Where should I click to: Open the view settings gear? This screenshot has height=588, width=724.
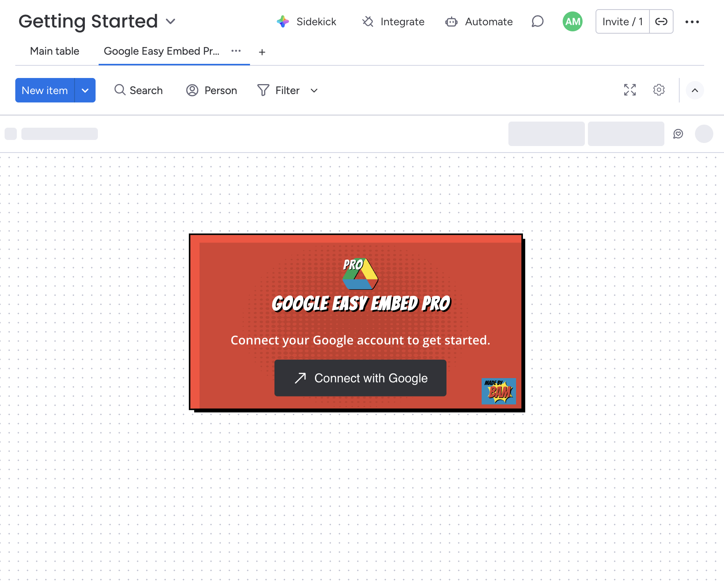tap(659, 90)
